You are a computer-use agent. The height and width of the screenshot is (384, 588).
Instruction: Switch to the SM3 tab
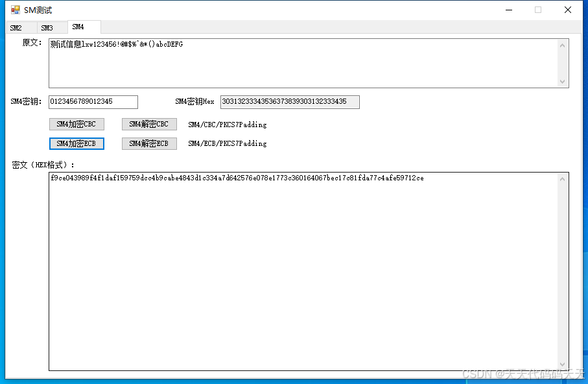(53, 28)
